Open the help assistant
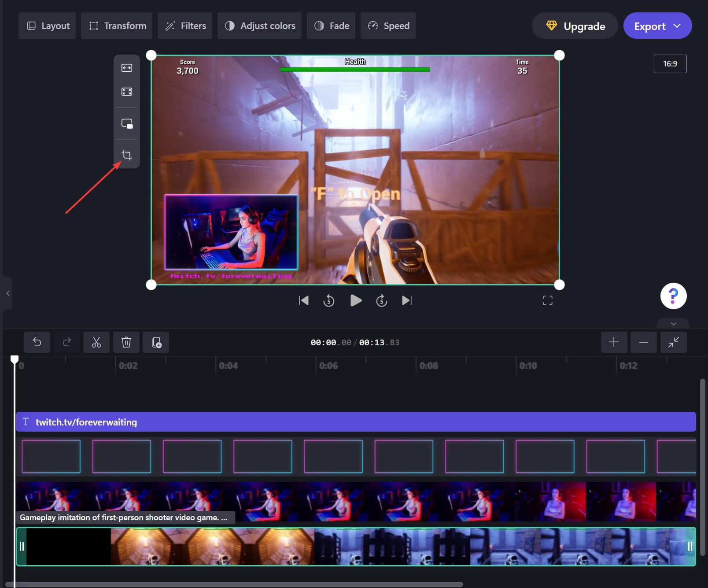The image size is (708, 588). pos(673,296)
